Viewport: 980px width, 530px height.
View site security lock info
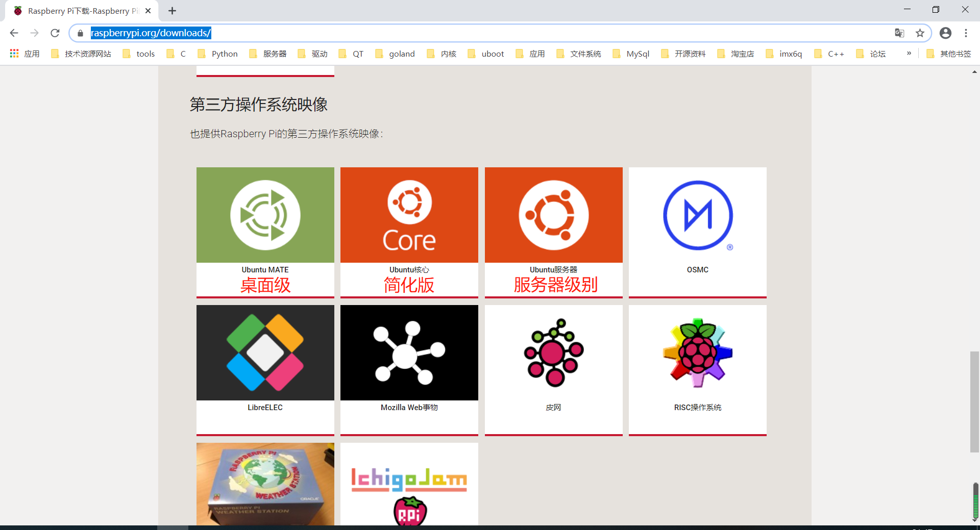point(80,33)
